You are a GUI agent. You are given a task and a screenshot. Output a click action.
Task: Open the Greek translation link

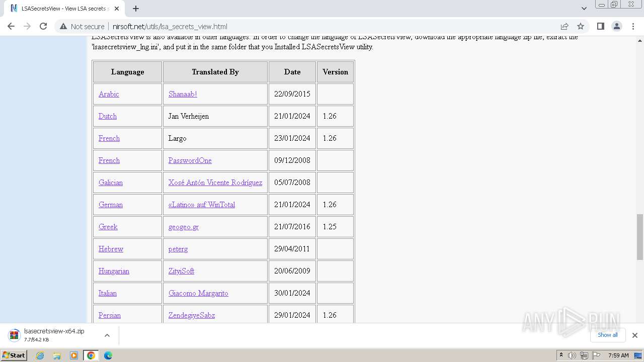pos(108,227)
